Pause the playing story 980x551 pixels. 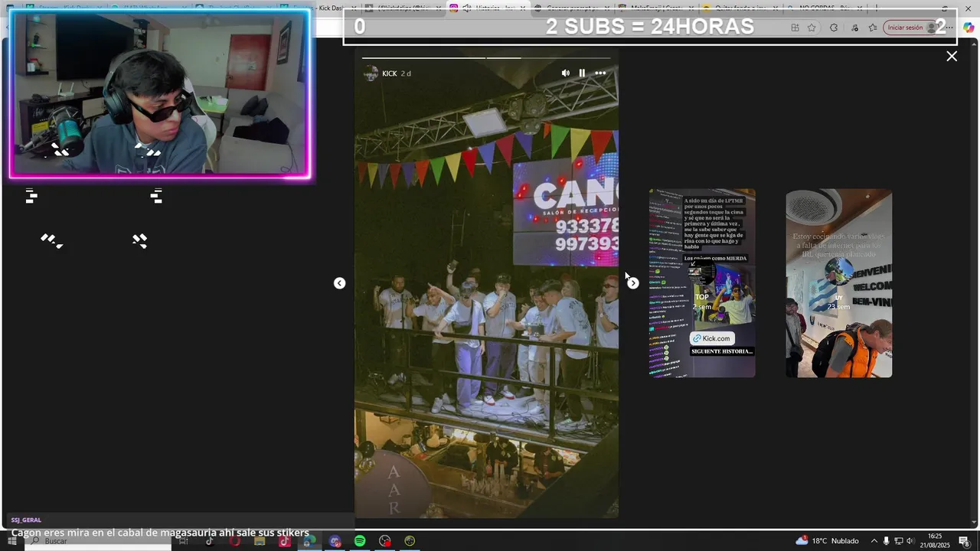[582, 73]
